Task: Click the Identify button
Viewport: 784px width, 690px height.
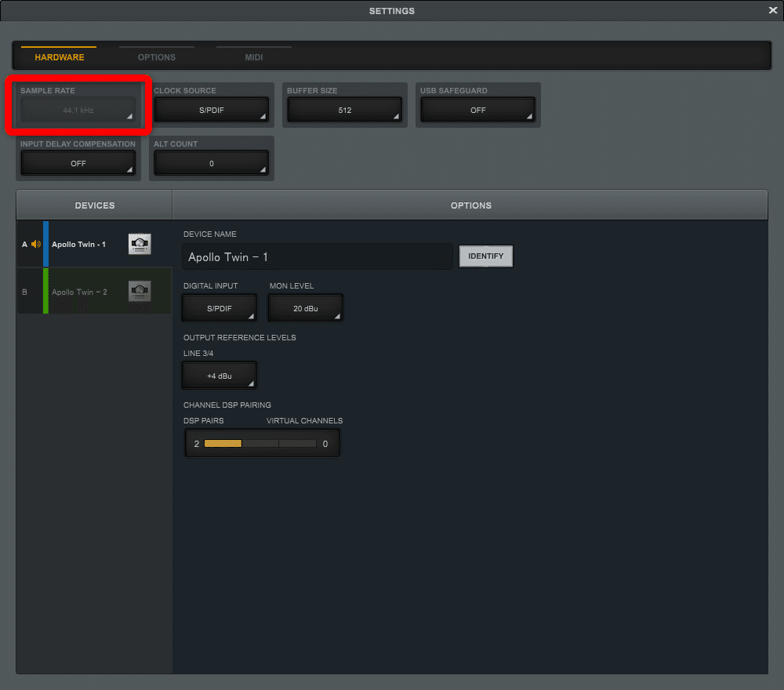Action: click(x=486, y=256)
